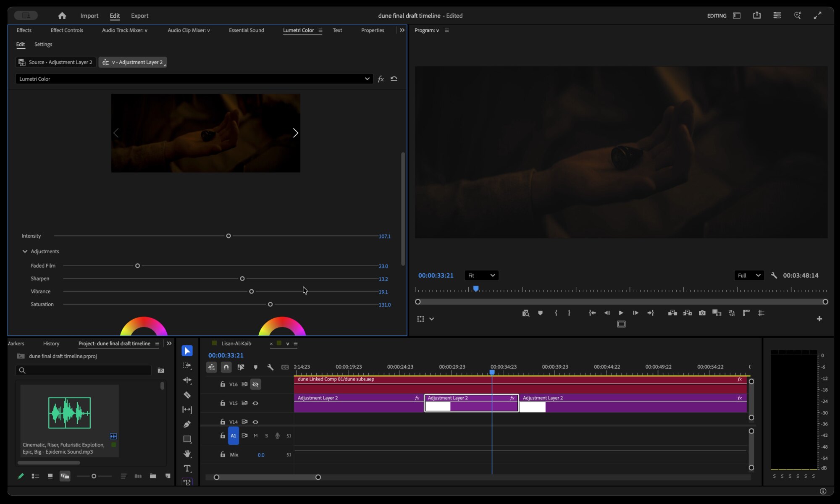Open Program monitor settings wrench
Image resolution: width=840 pixels, height=504 pixels.
coord(774,276)
